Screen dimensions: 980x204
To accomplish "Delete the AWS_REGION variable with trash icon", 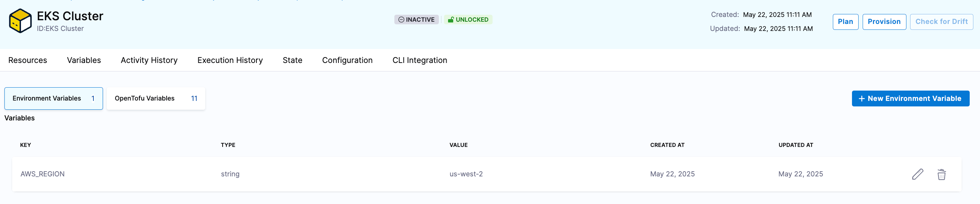I will coord(941,174).
